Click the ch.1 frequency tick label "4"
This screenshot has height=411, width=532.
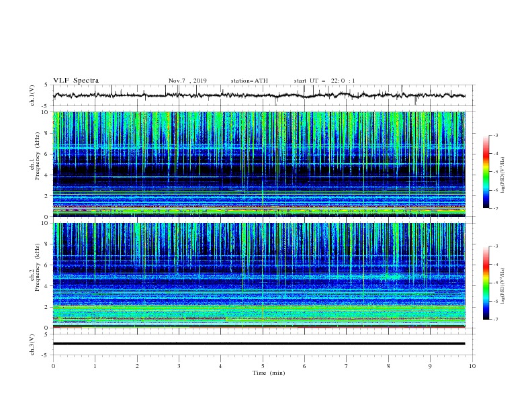pos(46,175)
